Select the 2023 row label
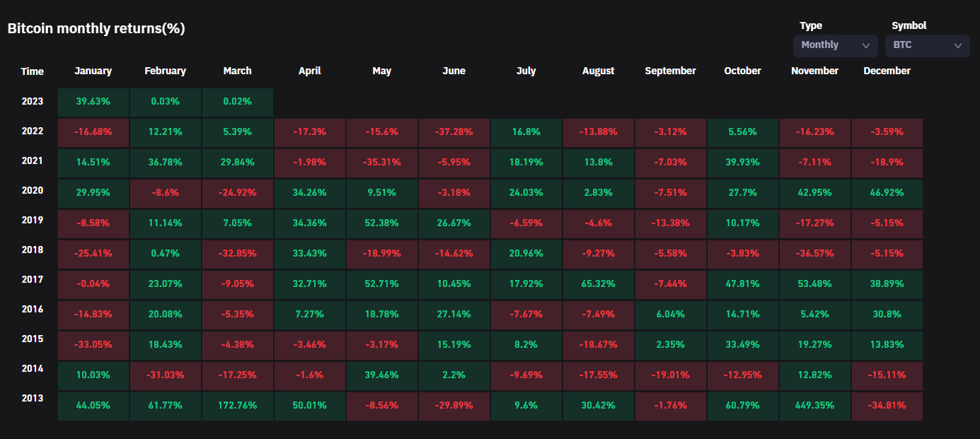The image size is (980, 439). [33, 101]
